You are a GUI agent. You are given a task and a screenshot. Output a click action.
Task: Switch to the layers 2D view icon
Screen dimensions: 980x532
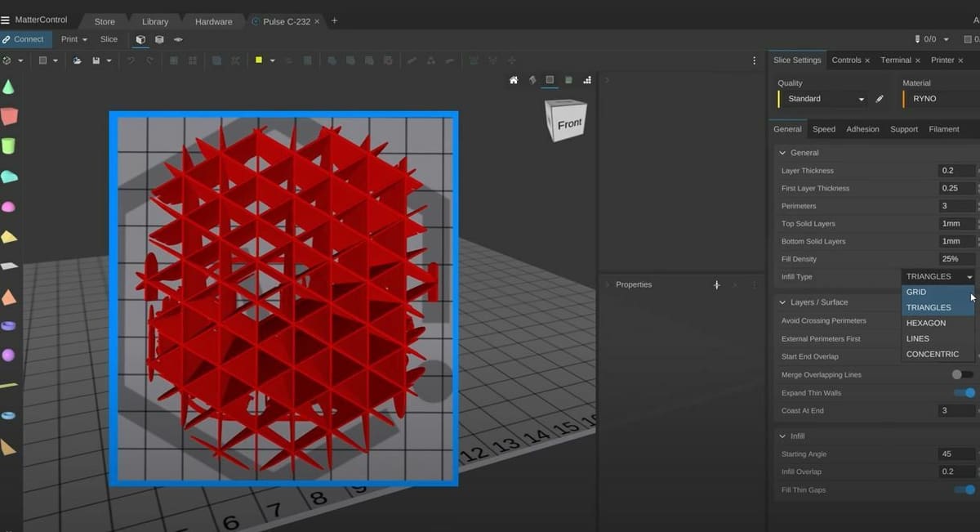tap(178, 39)
